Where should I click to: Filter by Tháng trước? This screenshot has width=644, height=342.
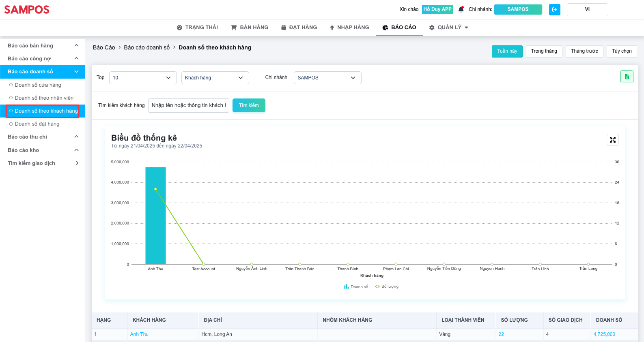point(584,51)
